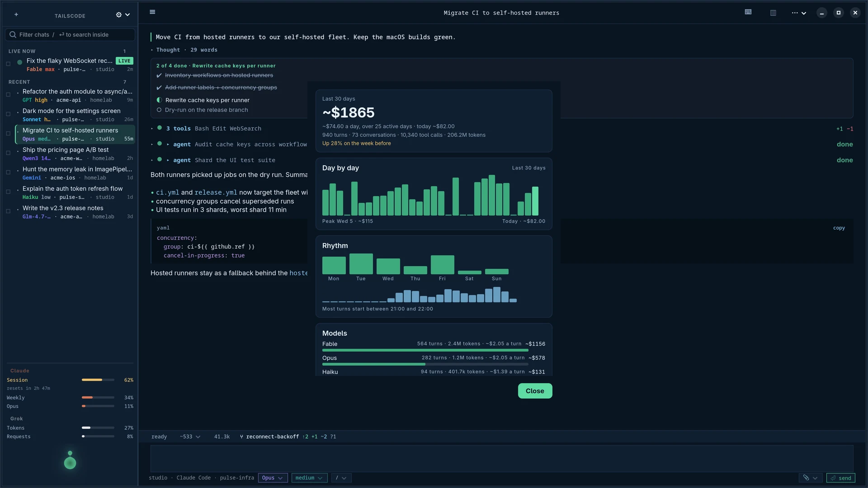
Task: Click the reconnect-backoff branch name
Action: [272, 436]
